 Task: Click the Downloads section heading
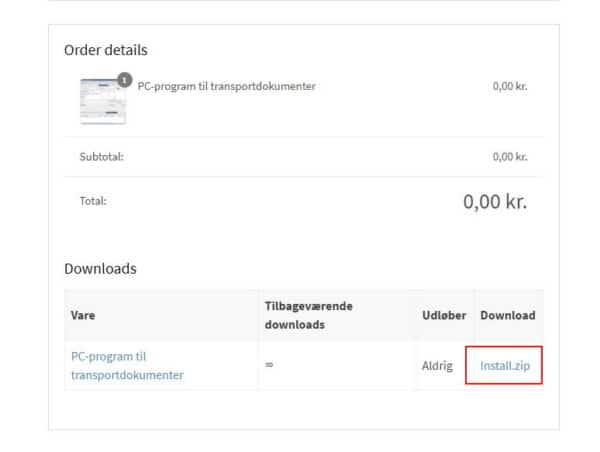point(100,269)
